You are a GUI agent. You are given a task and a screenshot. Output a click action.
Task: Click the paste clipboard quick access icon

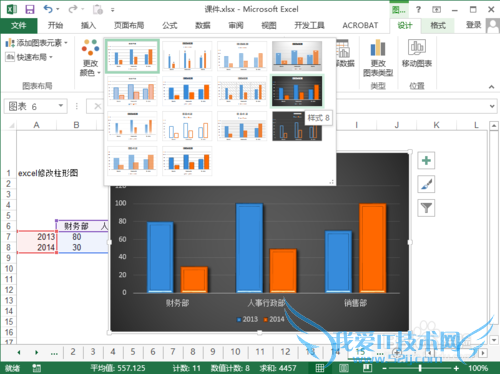coord(98,9)
